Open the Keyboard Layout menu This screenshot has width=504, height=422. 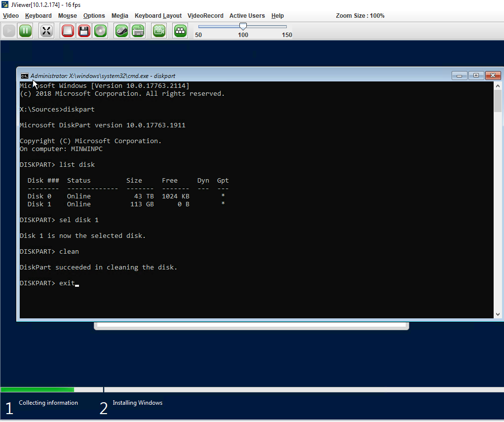[x=158, y=16]
